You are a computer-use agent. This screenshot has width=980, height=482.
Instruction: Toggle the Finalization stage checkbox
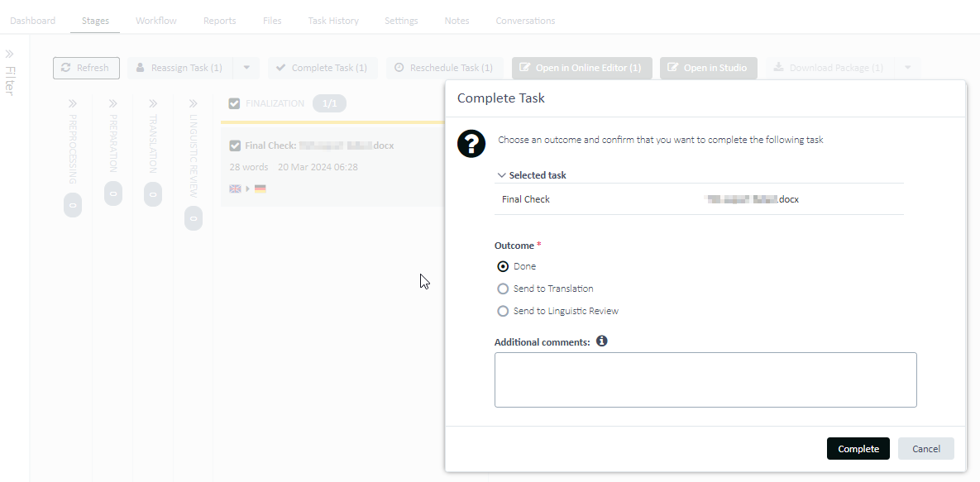tap(234, 103)
